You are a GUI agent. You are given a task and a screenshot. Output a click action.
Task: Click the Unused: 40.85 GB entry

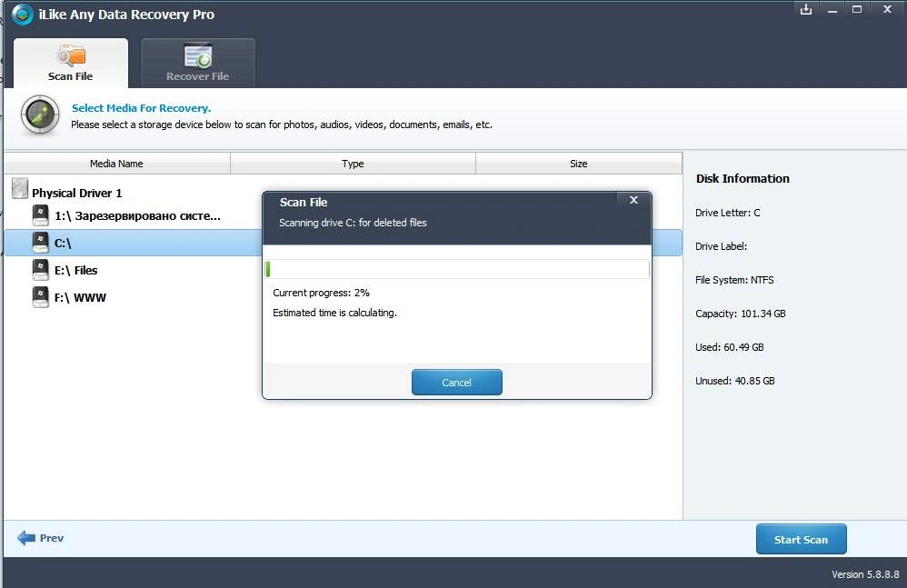pos(735,381)
